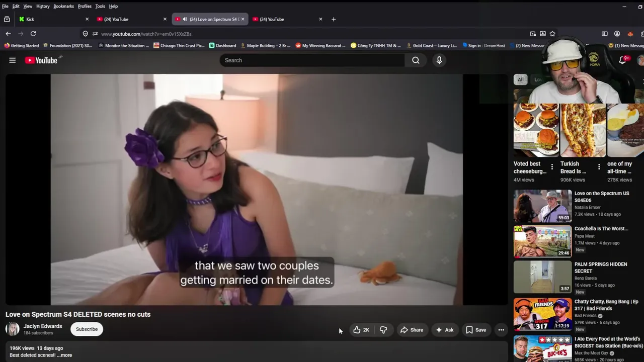Open Turkish Bread short thumbnail
Screen dimensions: 644x362
coord(583,130)
